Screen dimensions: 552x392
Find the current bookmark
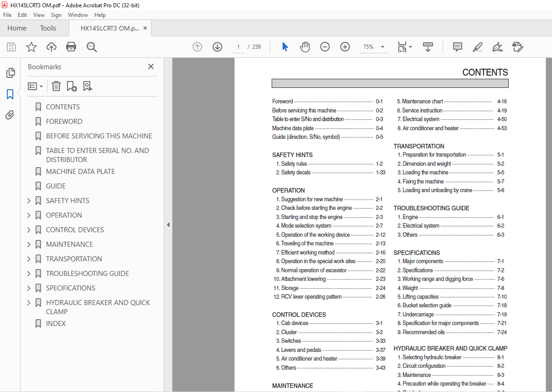(x=88, y=86)
